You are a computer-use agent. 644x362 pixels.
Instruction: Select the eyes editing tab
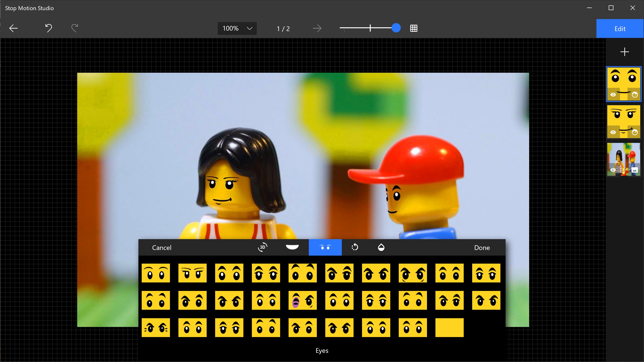tap(325, 248)
